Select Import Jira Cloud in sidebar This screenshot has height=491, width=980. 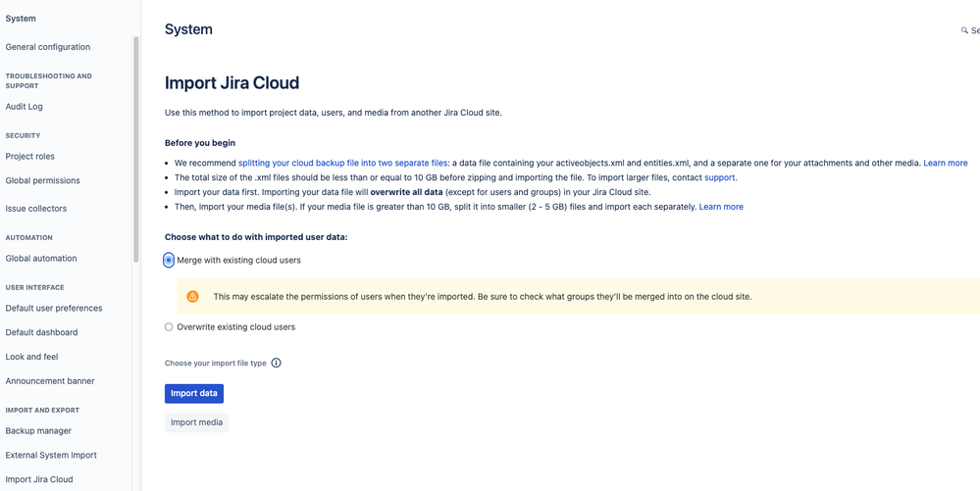(39, 480)
